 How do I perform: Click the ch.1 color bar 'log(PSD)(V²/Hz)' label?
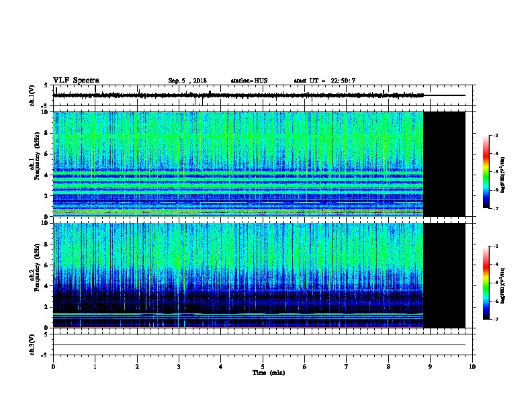point(503,175)
